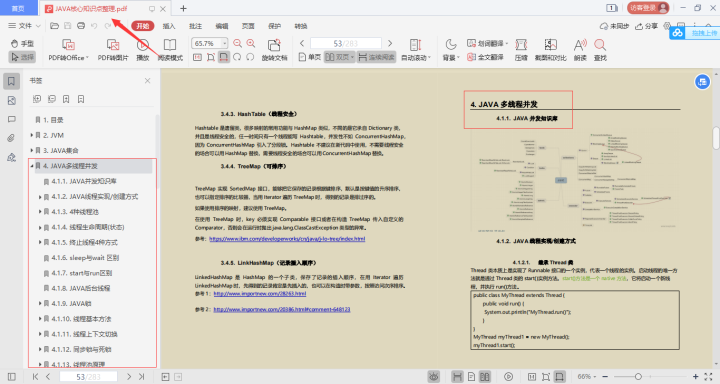This screenshot has width=720, height=384.
Task: Select bookmark 1. 目录
Action: pos(53,120)
